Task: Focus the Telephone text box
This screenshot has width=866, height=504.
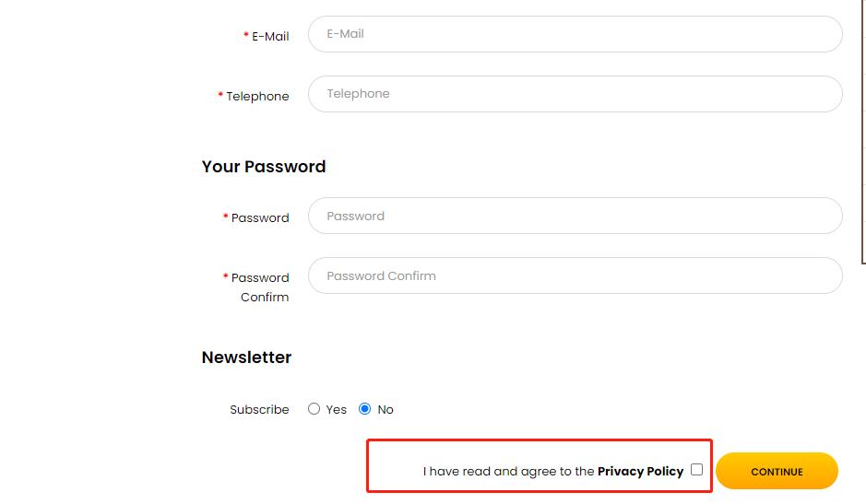Action: tap(575, 94)
